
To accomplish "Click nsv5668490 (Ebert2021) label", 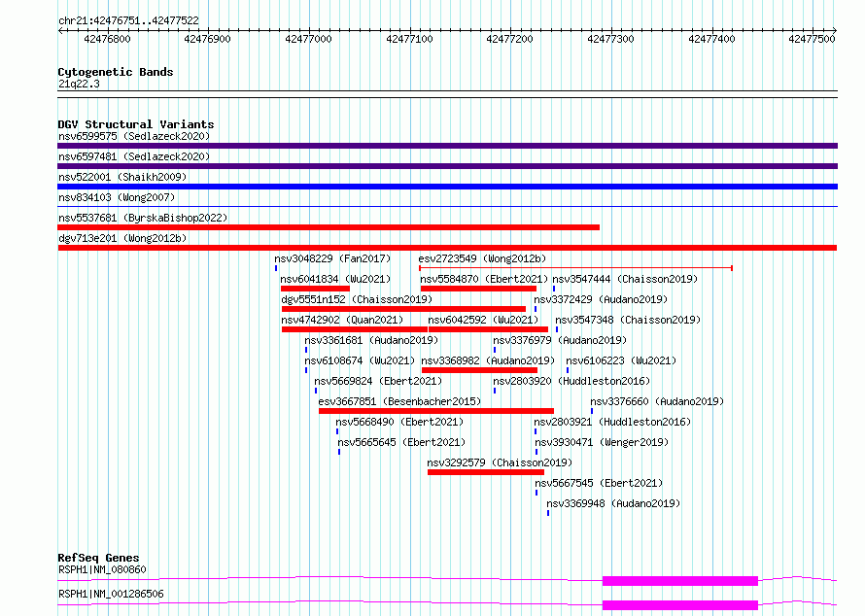I will coord(399,422).
